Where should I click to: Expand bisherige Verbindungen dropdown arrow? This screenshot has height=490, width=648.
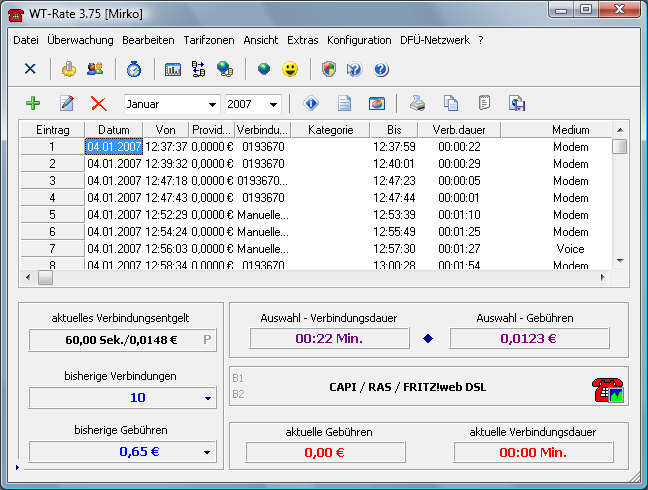tap(208, 398)
